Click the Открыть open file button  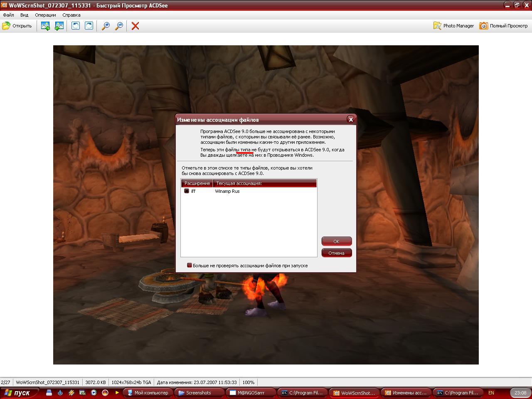tap(17, 26)
